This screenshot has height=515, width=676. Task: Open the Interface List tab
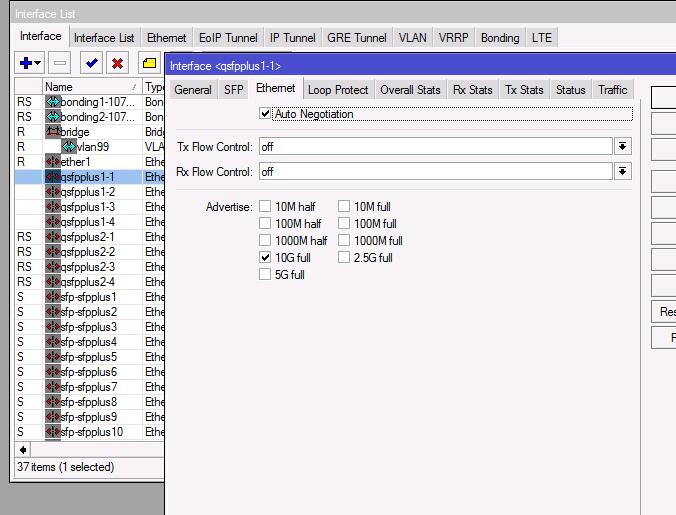click(104, 38)
